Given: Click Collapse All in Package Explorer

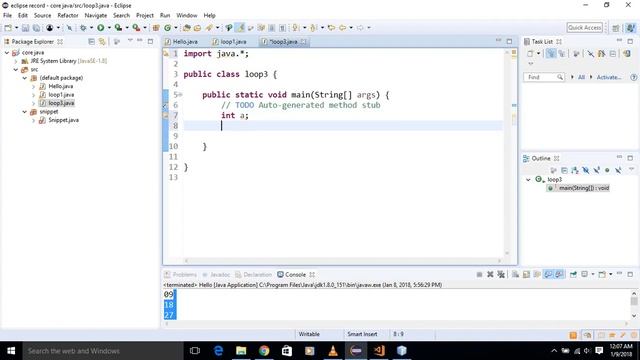Looking at the screenshot, I should tap(91, 42).
